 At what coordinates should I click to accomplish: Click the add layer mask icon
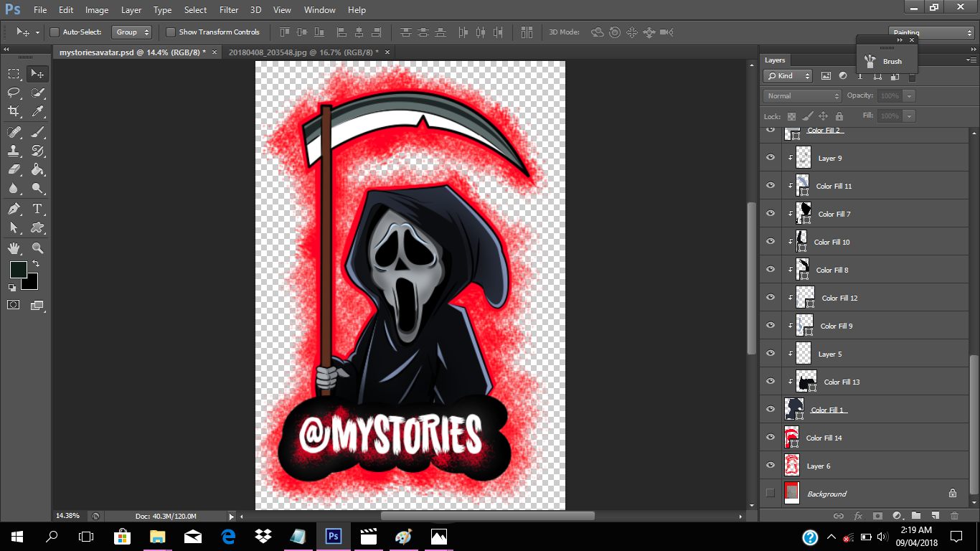pos(877,515)
